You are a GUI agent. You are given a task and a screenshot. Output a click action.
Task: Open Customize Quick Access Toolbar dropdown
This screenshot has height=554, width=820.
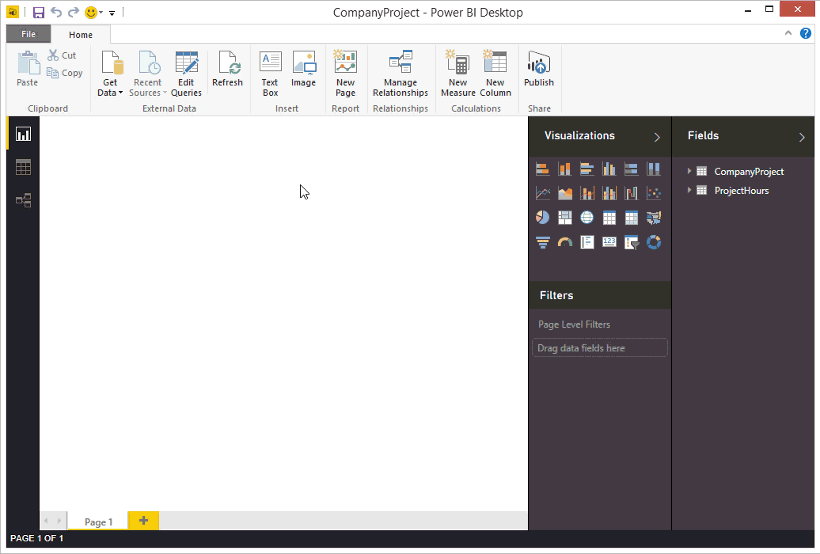pos(112,13)
